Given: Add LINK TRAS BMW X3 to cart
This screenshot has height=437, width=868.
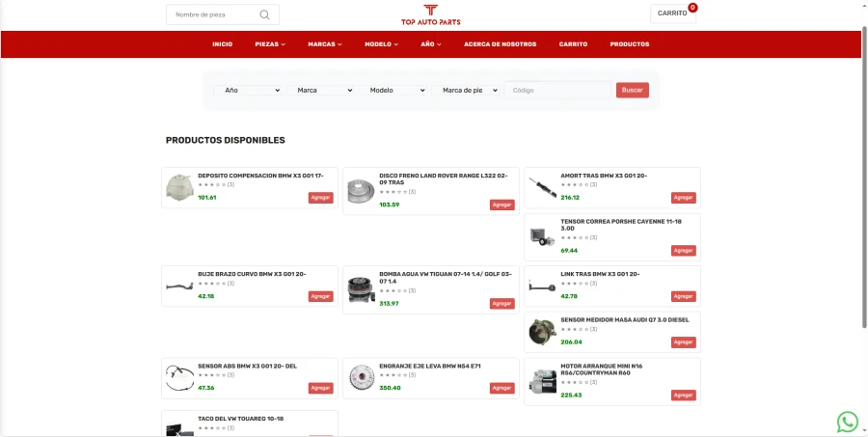Looking at the screenshot, I should coord(684,296).
